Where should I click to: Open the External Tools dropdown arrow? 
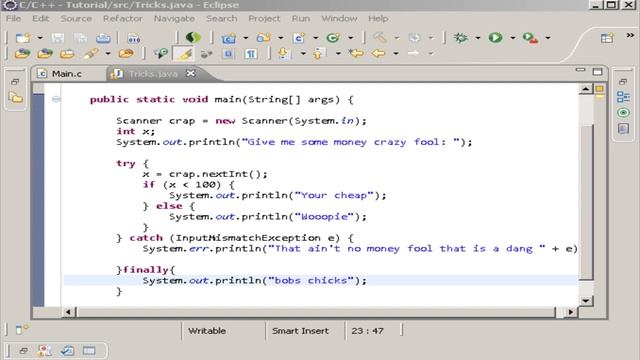548,38
